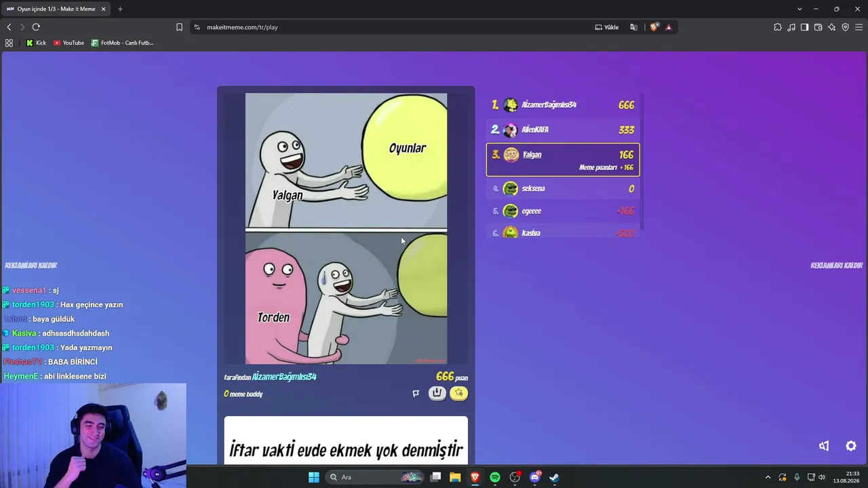
Task: Click right REKLAMLARI KALDIR link
Action: point(837,266)
